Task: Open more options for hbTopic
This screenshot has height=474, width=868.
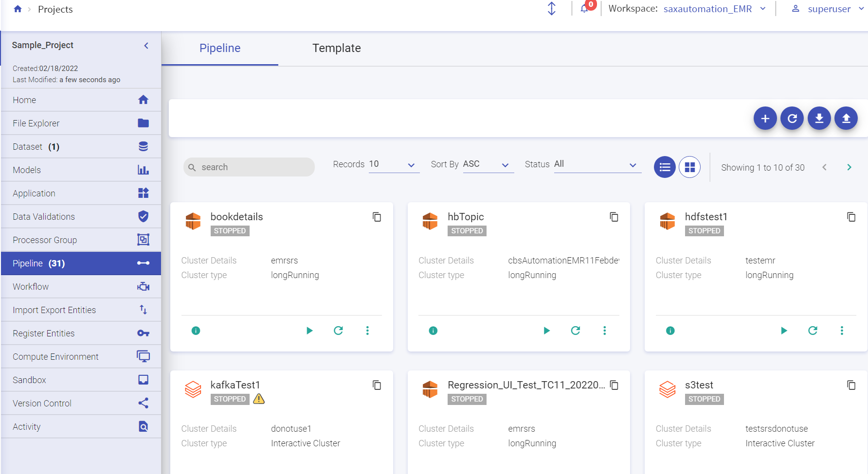Action: coord(605,331)
